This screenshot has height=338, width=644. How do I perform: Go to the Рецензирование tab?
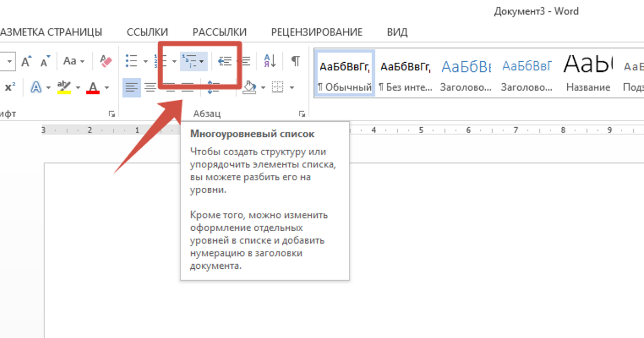(x=317, y=32)
